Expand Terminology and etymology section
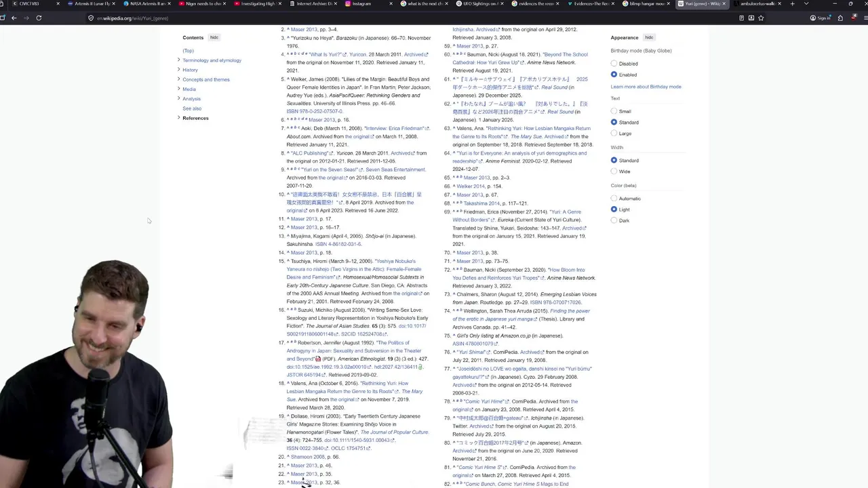Screen dimensions: 868x488 [x=179, y=60]
